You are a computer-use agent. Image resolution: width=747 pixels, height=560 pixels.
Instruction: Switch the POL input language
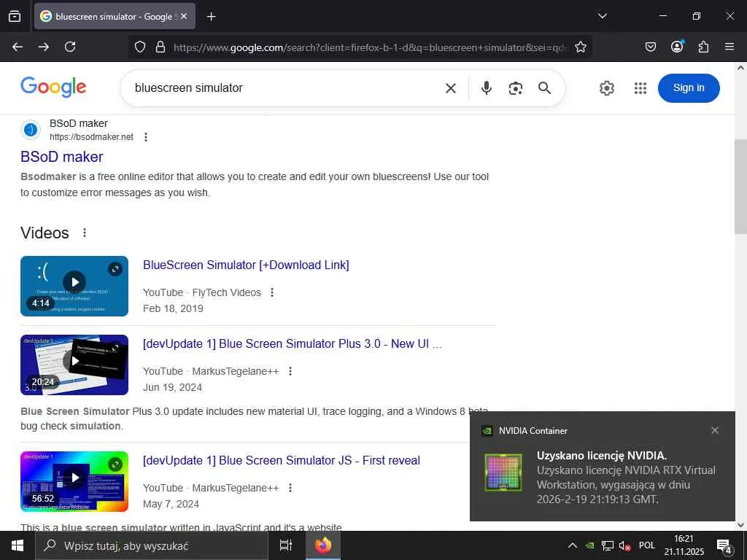647,545
